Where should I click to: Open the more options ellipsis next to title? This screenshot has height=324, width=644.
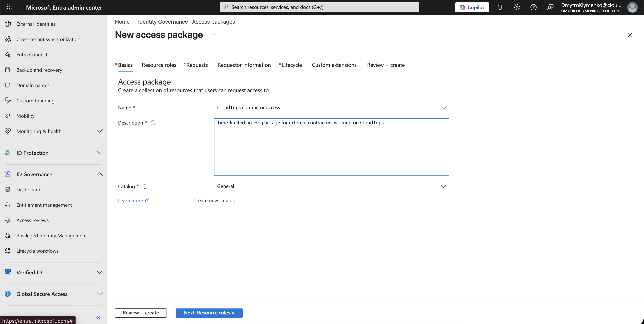tap(215, 35)
